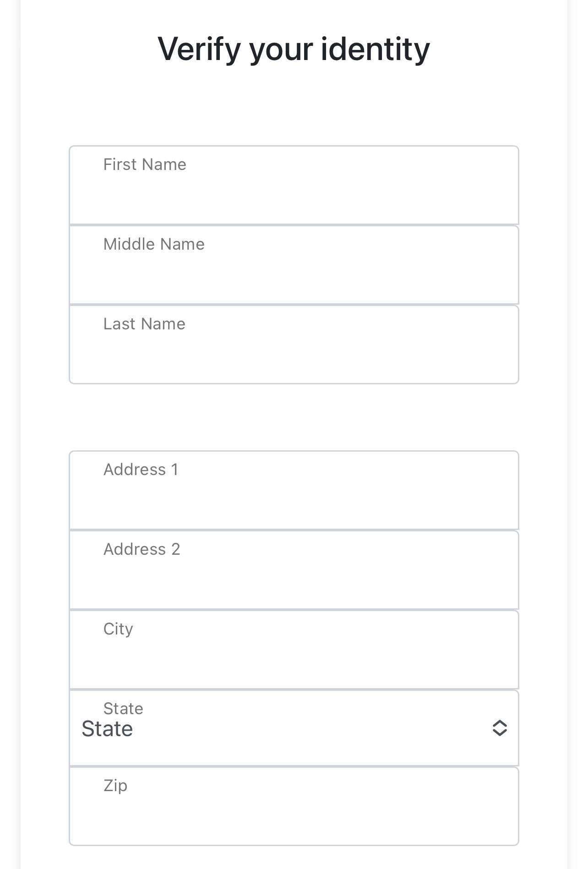Click the "Zip" label text
Viewport: 588px width, 869px height.
click(x=115, y=786)
